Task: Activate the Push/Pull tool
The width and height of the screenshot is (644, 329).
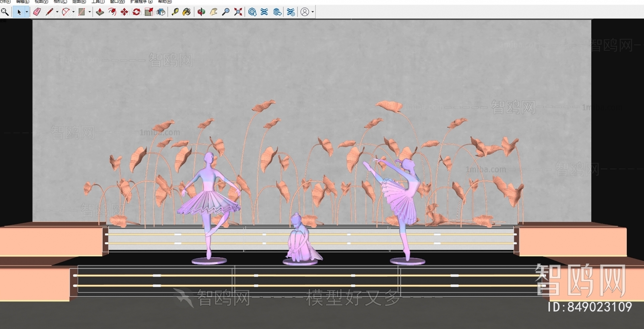Action: point(100,12)
